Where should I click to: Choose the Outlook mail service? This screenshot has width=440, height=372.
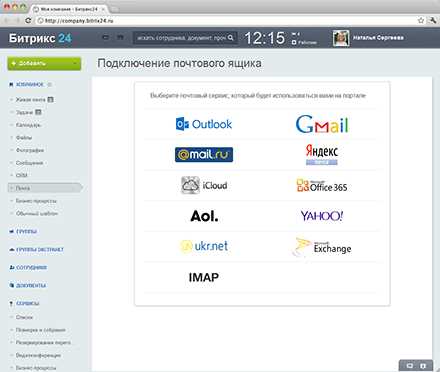coord(204,124)
